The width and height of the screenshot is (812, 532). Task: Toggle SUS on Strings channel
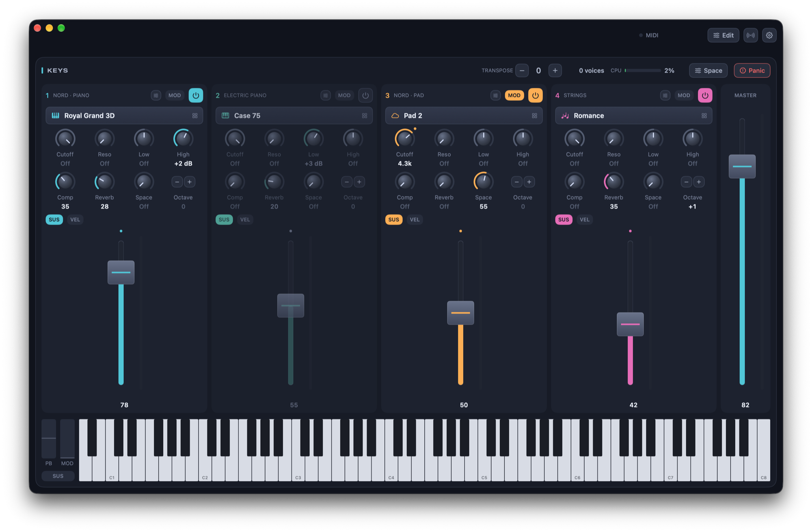pos(564,220)
